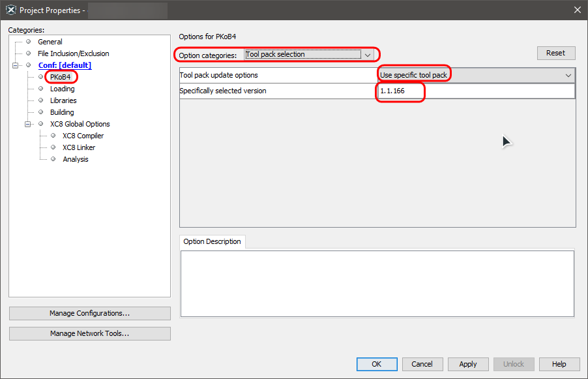Select XC8 Compiler options
The image size is (588, 379).
(83, 136)
